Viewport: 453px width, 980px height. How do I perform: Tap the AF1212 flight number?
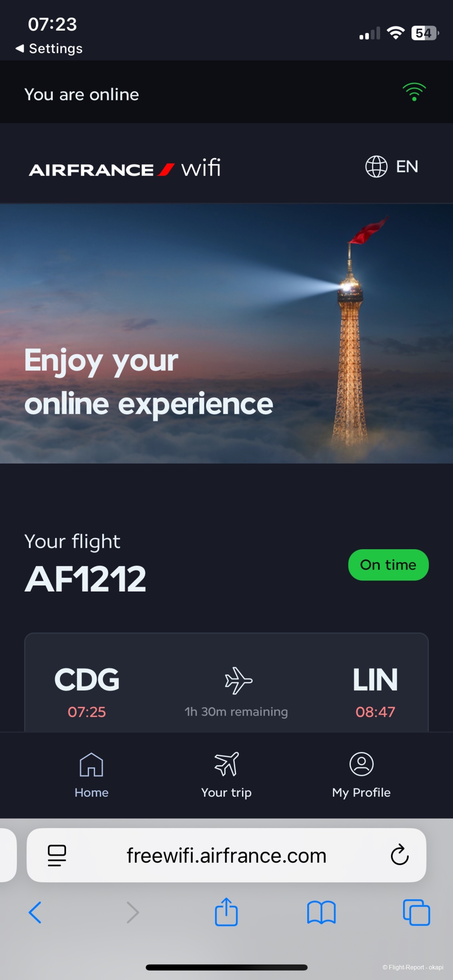[85, 579]
